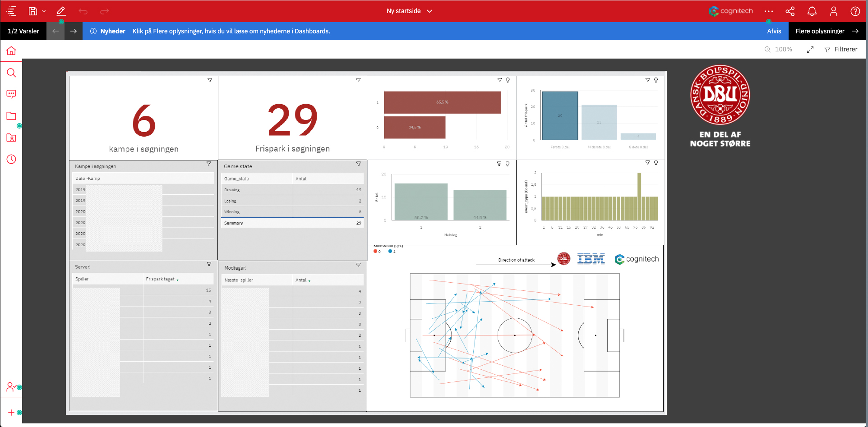Viewport: 868px width, 427px height.
Task: Sort by Antal column in Modtager table
Action: coord(301,280)
